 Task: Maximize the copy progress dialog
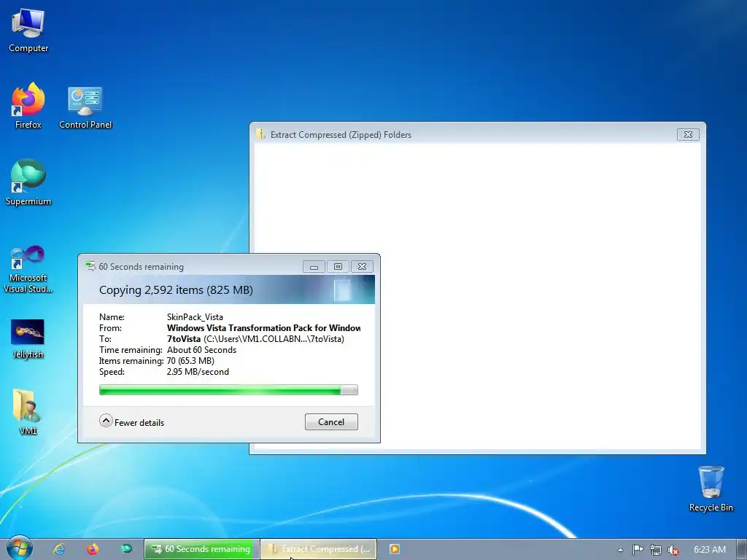coord(338,267)
